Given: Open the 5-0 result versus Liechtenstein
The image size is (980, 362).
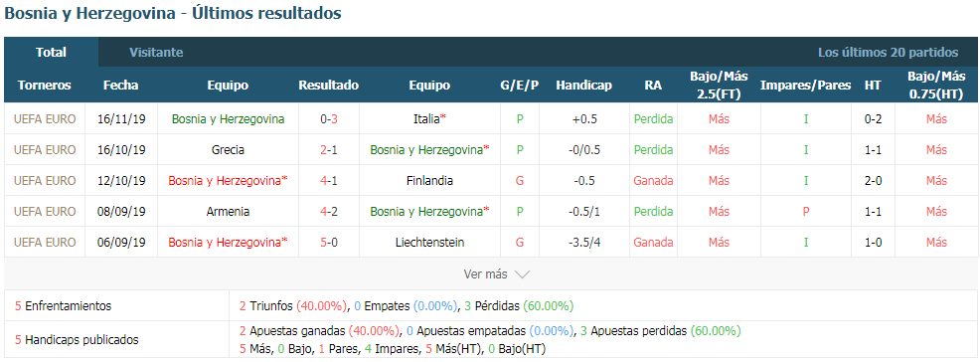Looking at the screenshot, I should pos(329,243).
